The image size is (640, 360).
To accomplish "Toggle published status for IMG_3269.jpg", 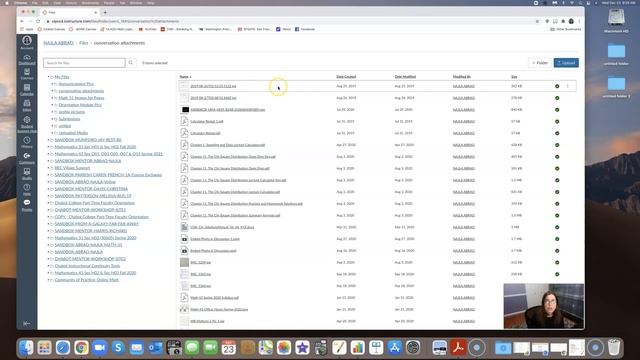I will pos(557,262).
